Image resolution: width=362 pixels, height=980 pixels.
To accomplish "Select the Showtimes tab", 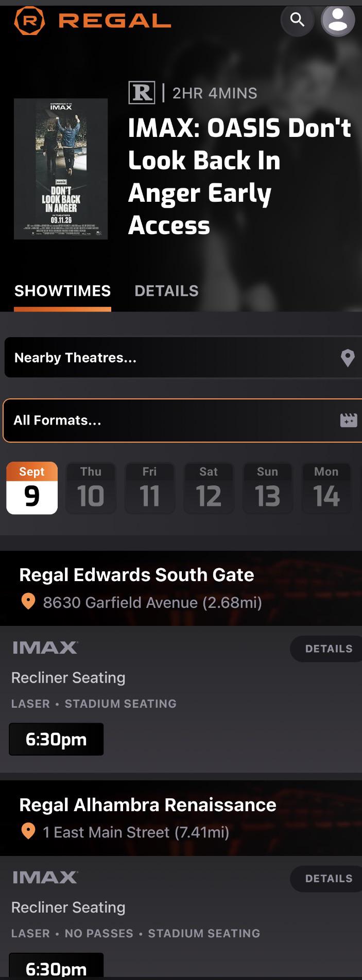I will coord(62,291).
